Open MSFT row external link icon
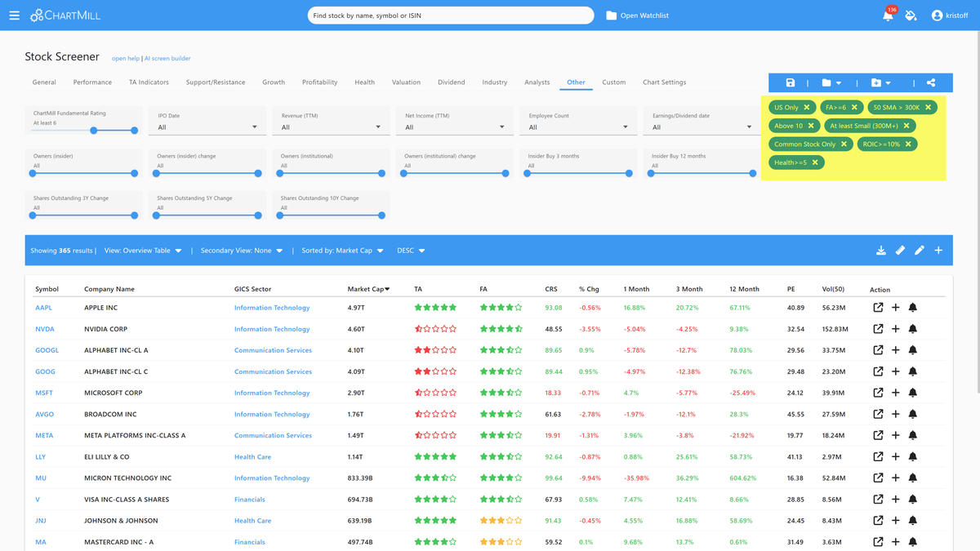 pos(878,393)
